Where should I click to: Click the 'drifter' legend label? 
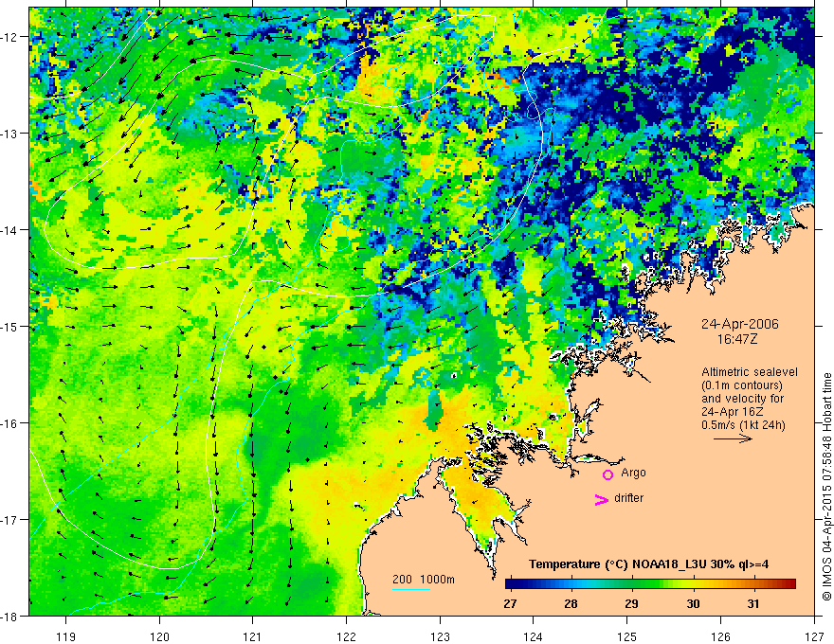pos(628,498)
